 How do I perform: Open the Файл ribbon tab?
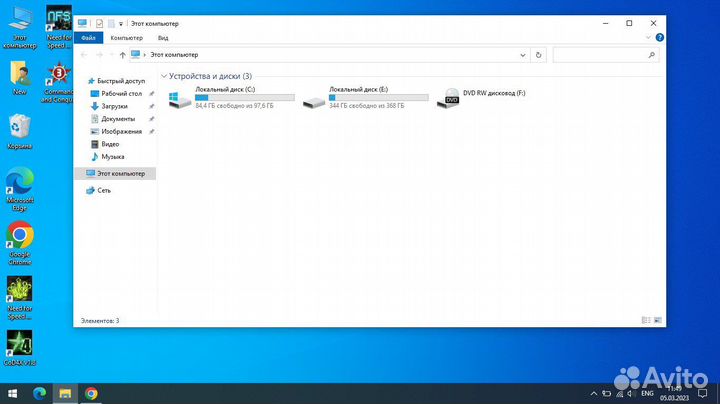(88, 38)
